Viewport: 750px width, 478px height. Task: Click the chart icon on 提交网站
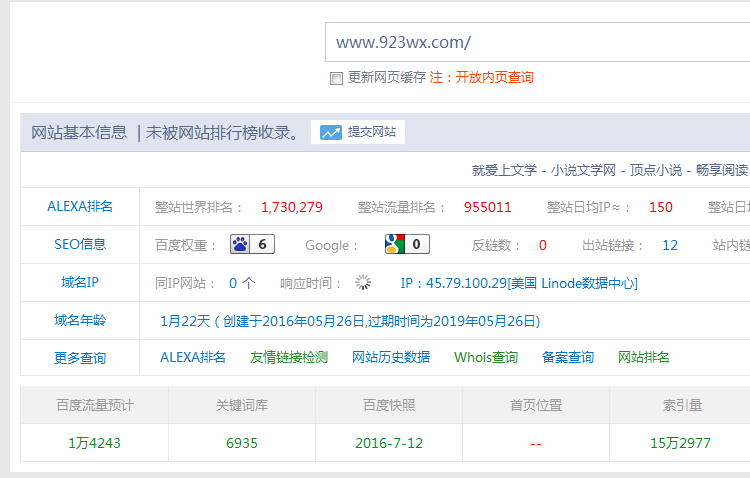(331, 132)
